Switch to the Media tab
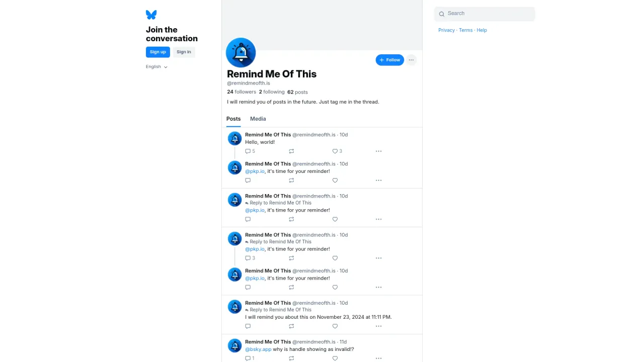The width and height of the screenshot is (644, 362). [x=258, y=119]
